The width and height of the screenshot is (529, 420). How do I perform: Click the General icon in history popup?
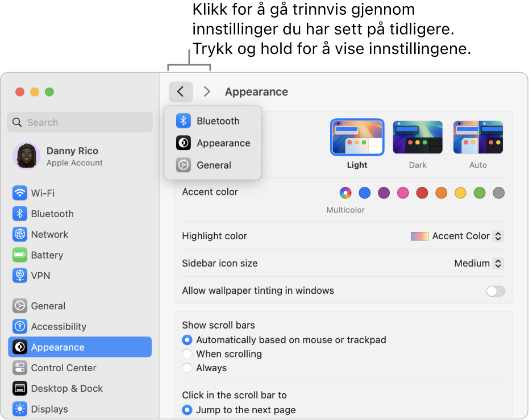184,165
